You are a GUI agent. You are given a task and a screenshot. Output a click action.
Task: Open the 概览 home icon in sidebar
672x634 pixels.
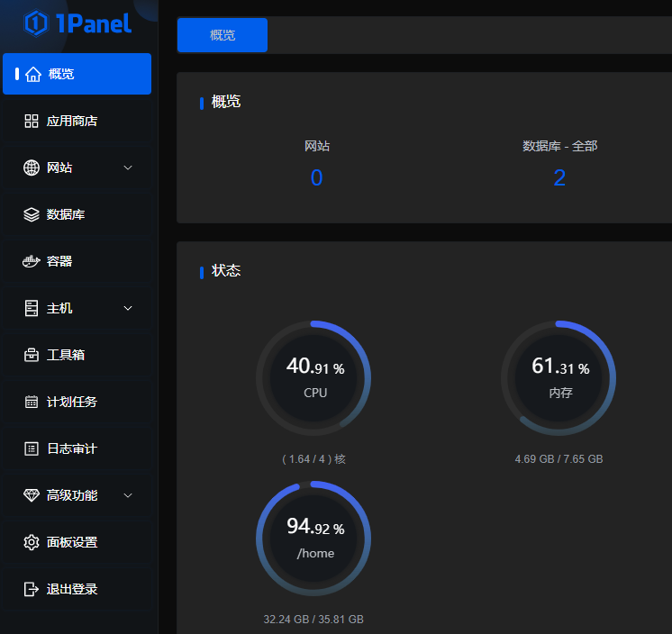[x=33, y=74]
